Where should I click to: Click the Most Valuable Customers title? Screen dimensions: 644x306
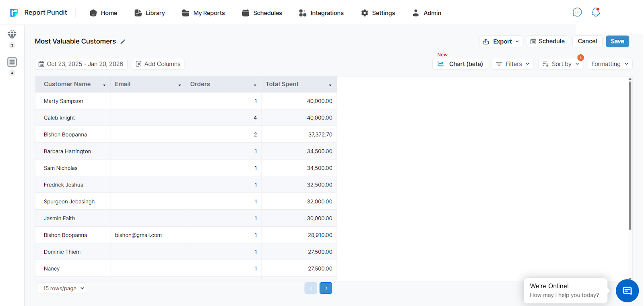[75, 41]
